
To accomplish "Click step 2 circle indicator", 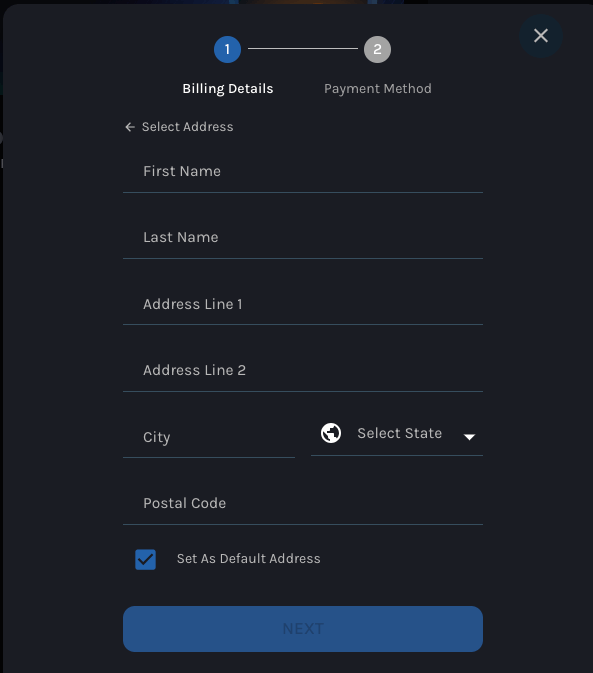I will [x=377, y=49].
